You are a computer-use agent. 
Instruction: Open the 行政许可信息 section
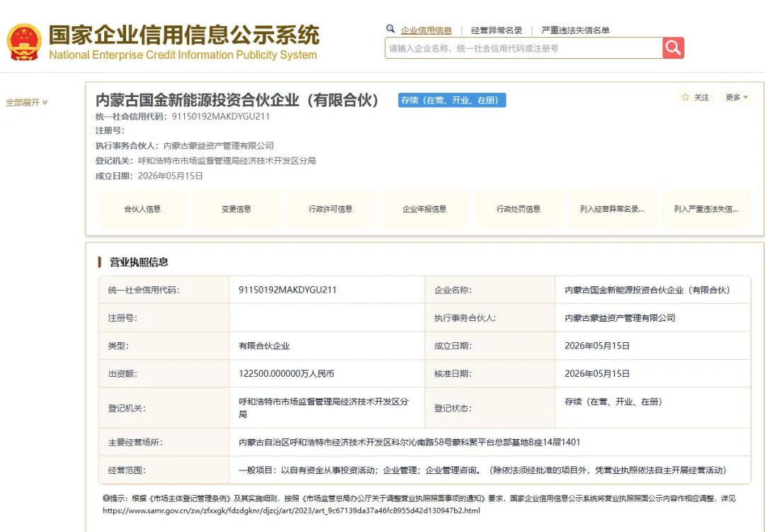point(330,209)
